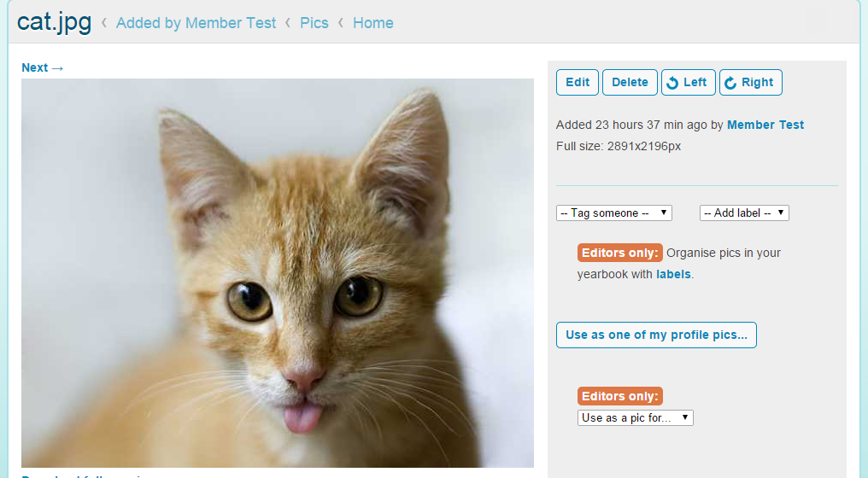
Task: Click the rotate Left icon
Action: point(672,83)
